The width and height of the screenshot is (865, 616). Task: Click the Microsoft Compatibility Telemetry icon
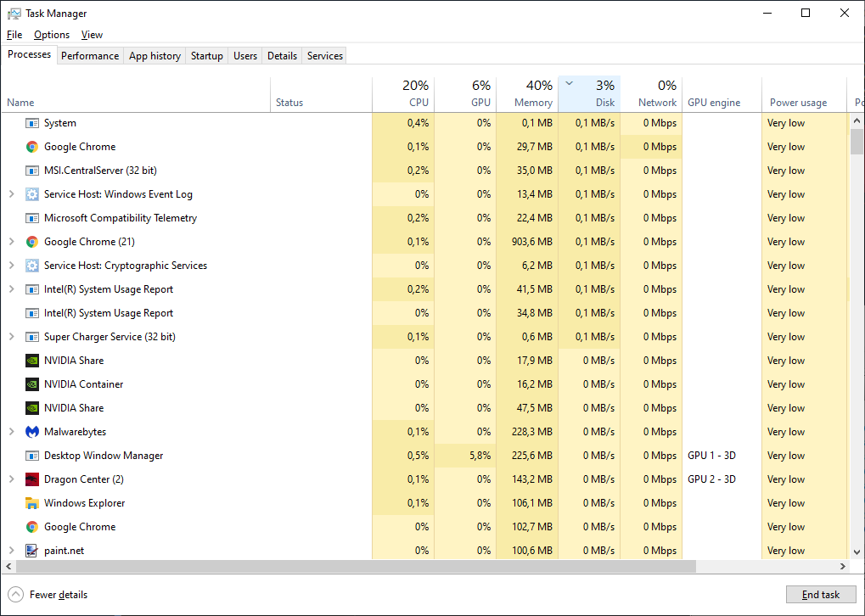tap(32, 218)
